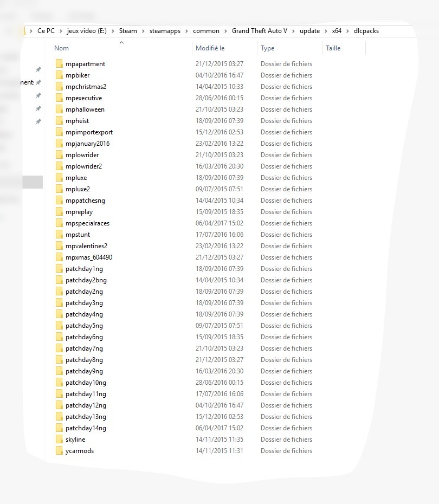439x504 pixels.
Task: Expand the chevron after jeux video (E:)
Action: [x=113, y=31]
